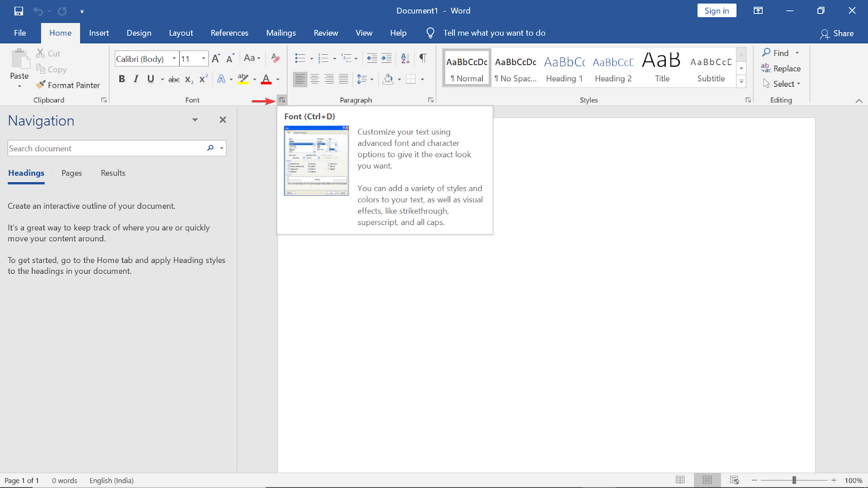Open the Font dialog box launcher
This screenshot has height=488, width=868.
tap(282, 100)
